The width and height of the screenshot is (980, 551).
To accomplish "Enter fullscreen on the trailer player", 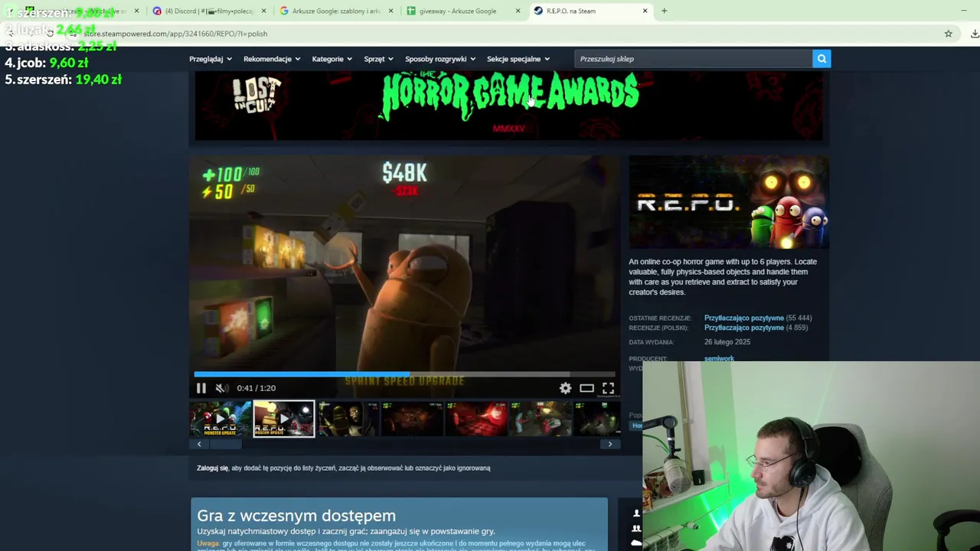I will click(x=608, y=388).
